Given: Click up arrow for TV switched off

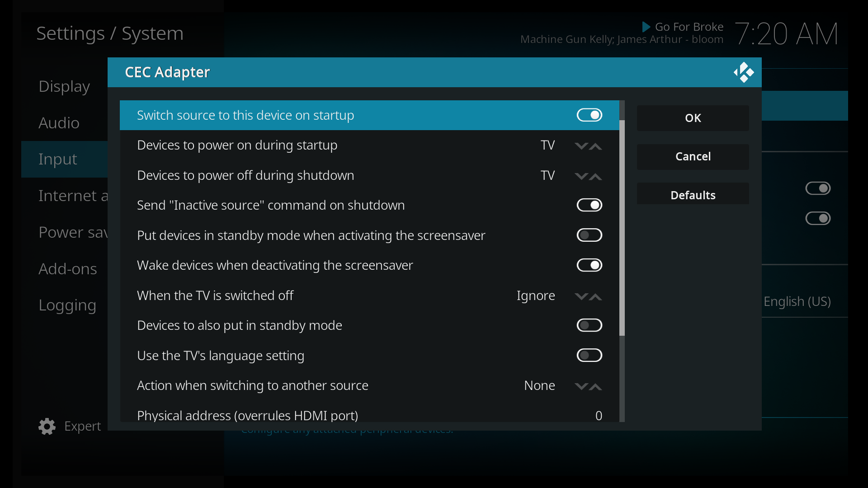Looking at the screenshot, I should 596,296.
